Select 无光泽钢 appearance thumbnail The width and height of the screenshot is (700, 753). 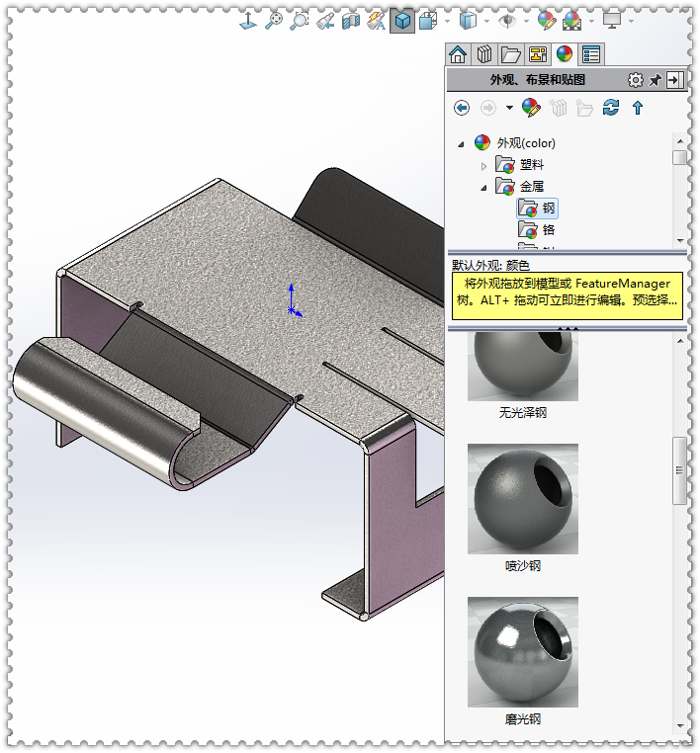pos(523,366)
